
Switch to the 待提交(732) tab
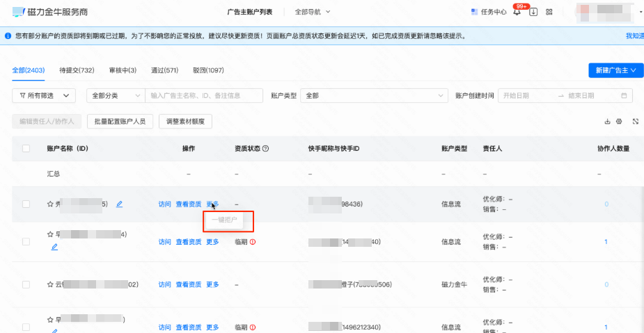(77, 70)
